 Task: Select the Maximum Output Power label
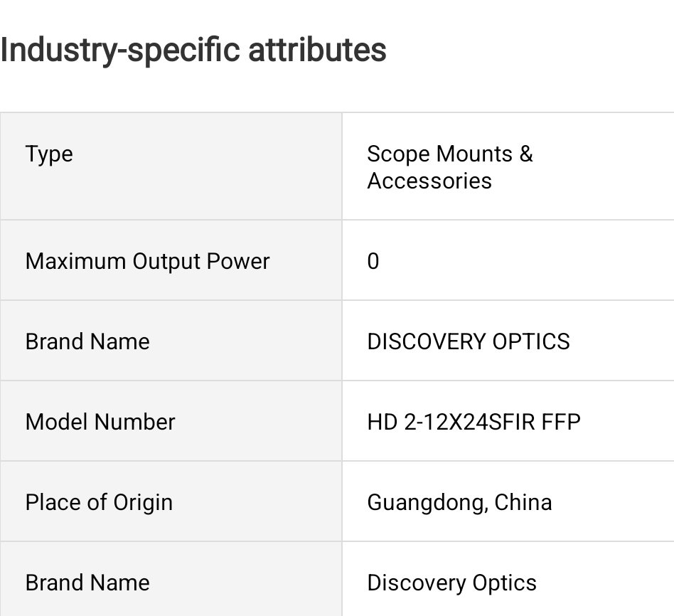147,261
